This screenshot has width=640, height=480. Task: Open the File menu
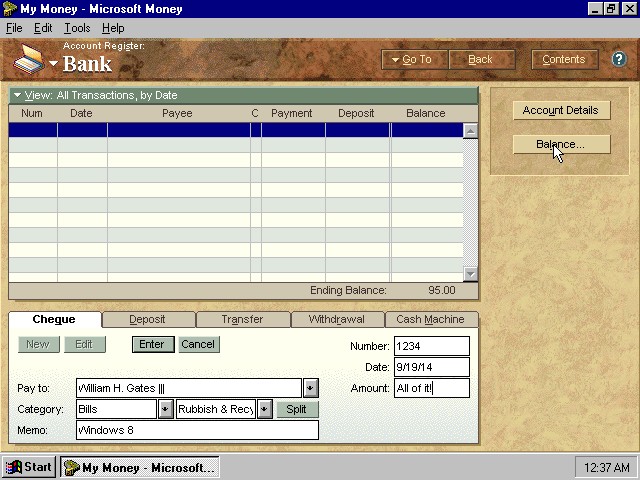coord(14,28)
